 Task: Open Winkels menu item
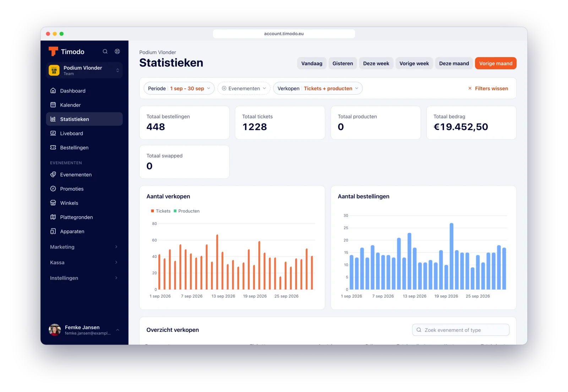(84, 203)
